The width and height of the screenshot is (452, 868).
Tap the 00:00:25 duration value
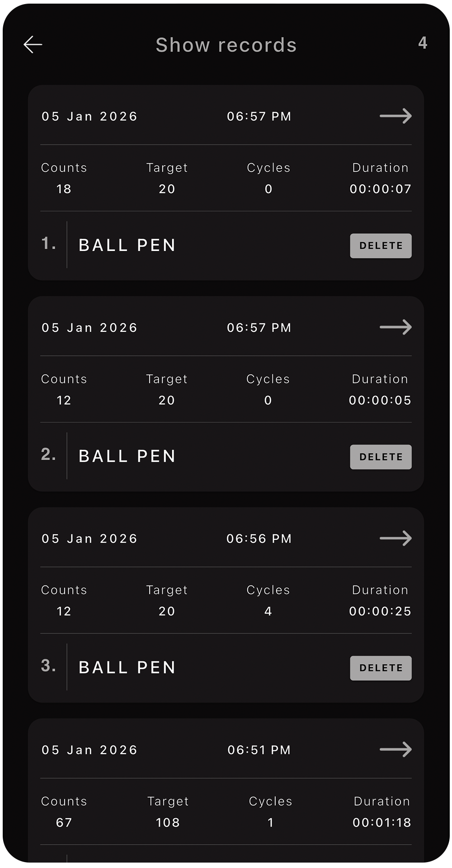click(x=380, y=611)
